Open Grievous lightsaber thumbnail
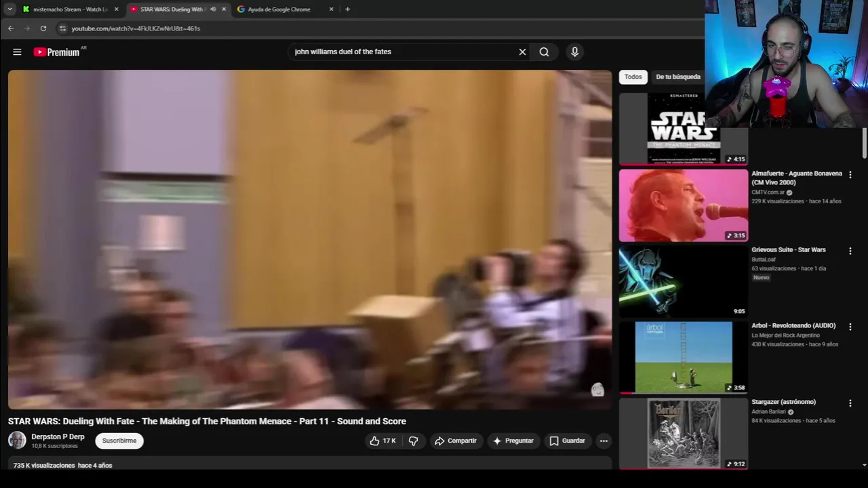This screenshot has height=488, width=868. point(683,281)
